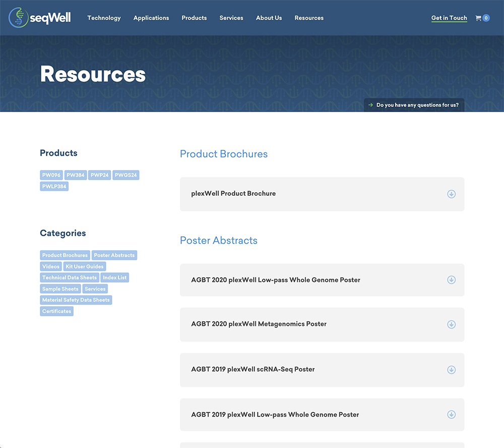Toggle the PWGS24 product filter tag

tap(125, 175)
